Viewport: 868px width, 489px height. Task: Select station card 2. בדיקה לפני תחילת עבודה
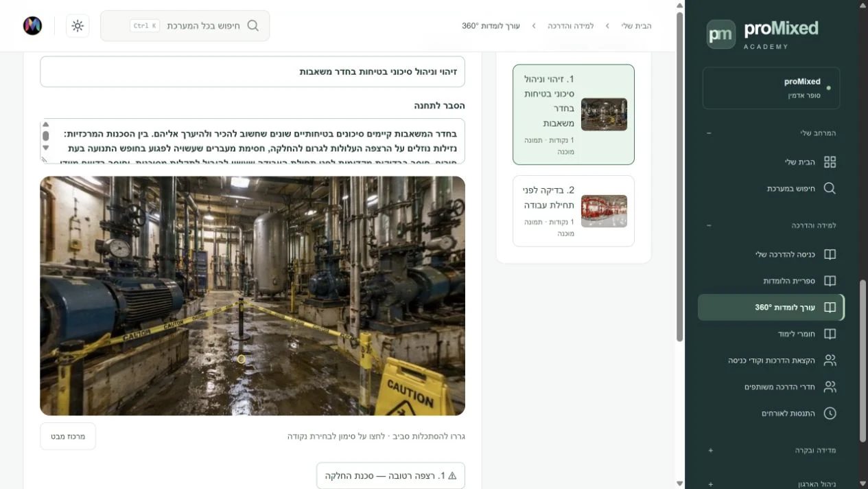point(574,211)
